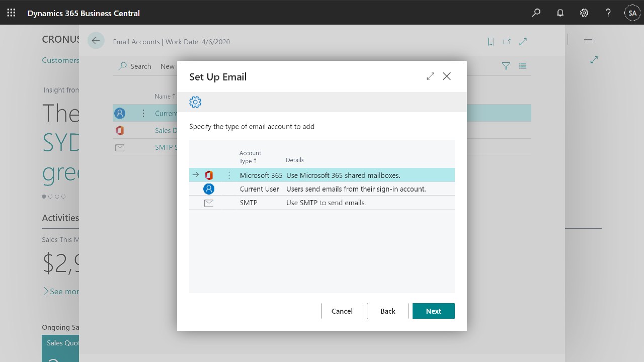Sort background list by Name column

(165, 96)
